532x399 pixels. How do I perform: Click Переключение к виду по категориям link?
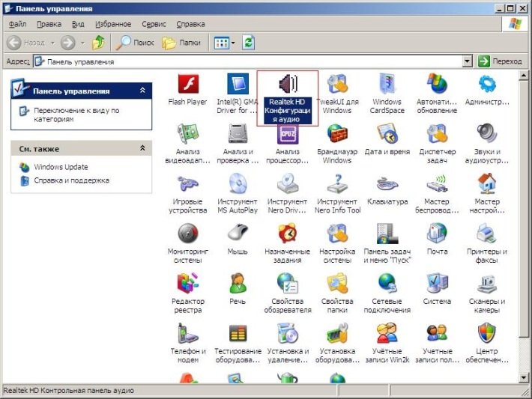point(75,115)
